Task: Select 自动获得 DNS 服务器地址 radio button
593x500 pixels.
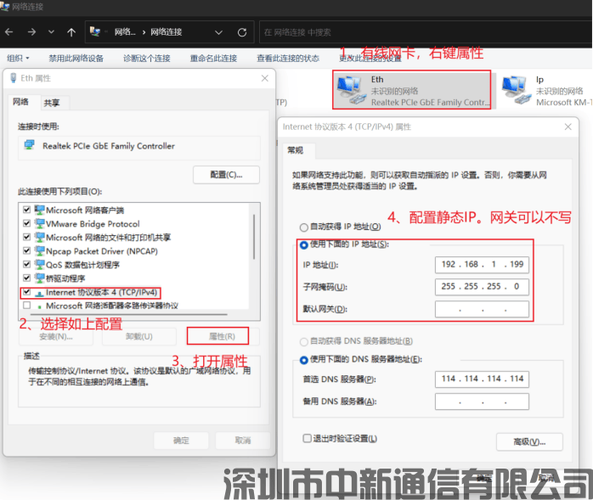Action: (304, 342)
